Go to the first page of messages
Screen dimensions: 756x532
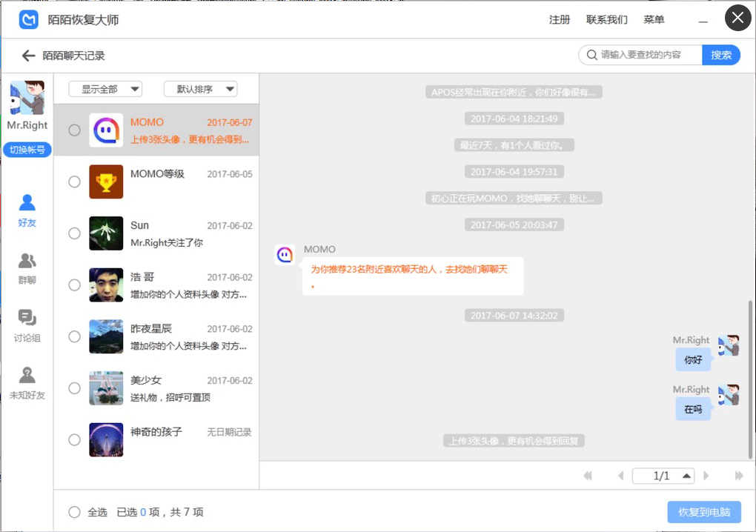[x=588, y=476]
